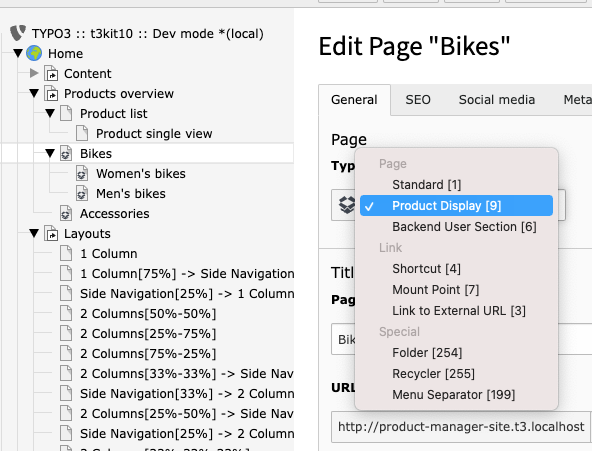Collapse the Home tree node
The height and width of the screenshot is (451, 592).
click(18, 53)
